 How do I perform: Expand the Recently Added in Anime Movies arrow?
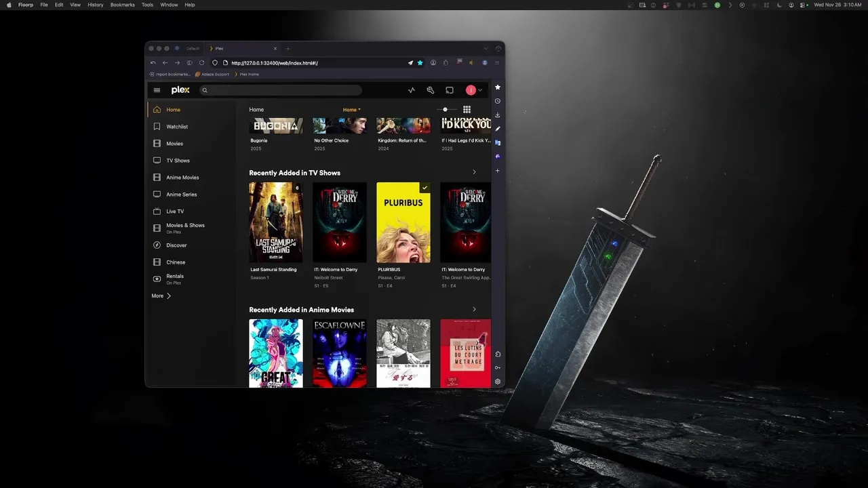pyautogui.click(x=474, y=309)
